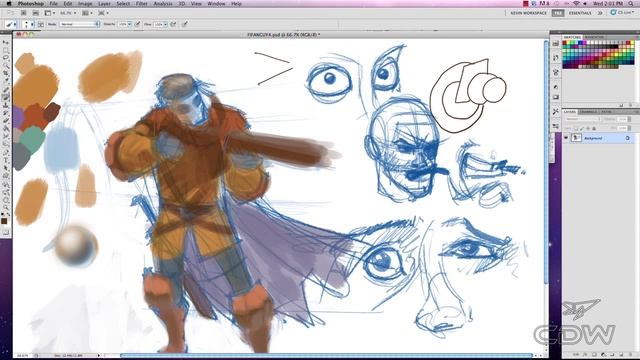This screenshot has height=360, width=640.
Task: Click the menu bar clock
Action: [608, 4]
